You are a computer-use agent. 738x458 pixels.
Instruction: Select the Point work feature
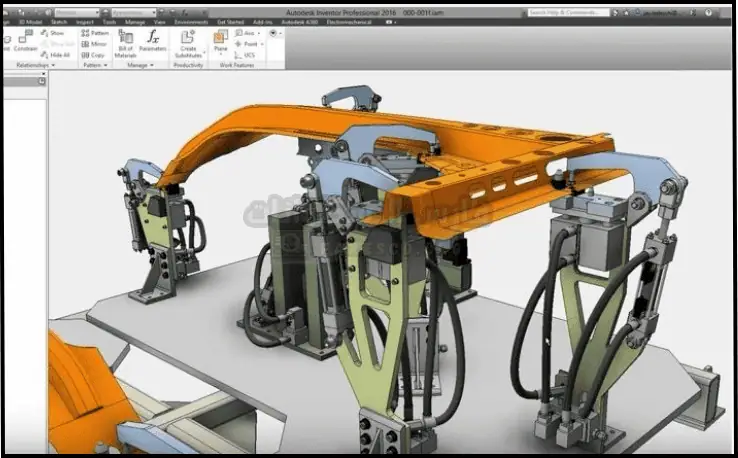pos(251,43)
